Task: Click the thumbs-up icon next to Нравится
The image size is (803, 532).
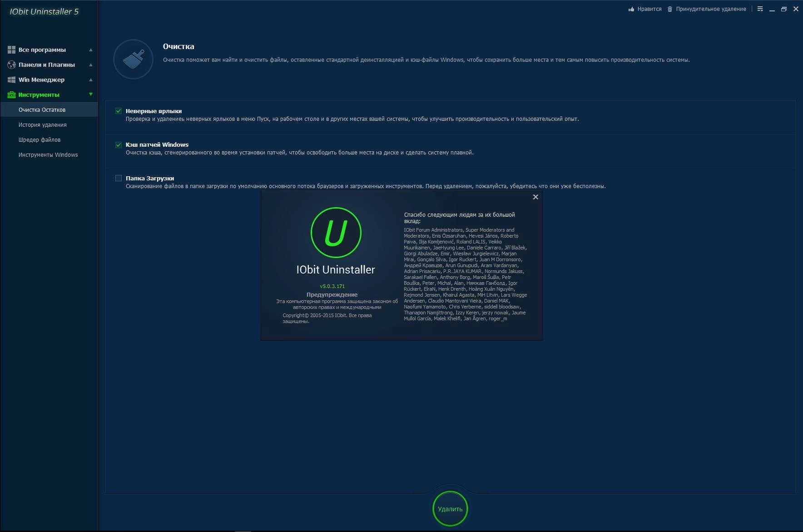Action: click(631, 9)
